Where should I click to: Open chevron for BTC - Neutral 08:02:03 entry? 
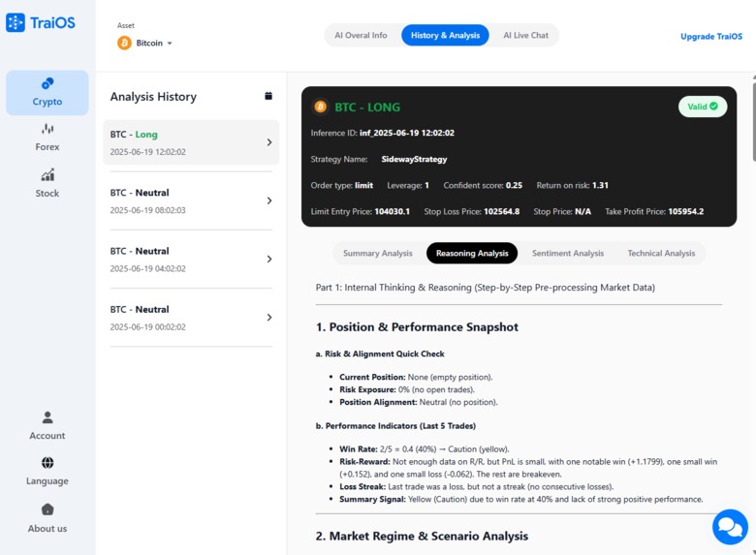[269, 200]
